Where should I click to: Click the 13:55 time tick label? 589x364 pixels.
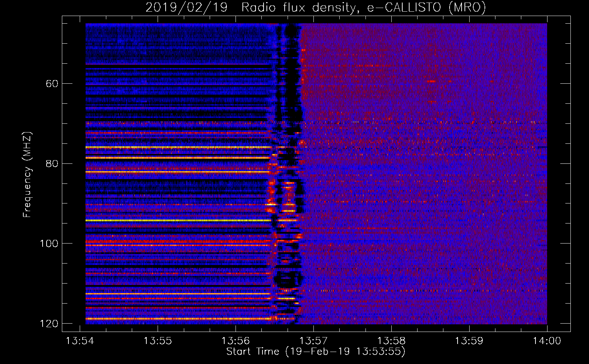pyautogui.click(x=158, y=341)
